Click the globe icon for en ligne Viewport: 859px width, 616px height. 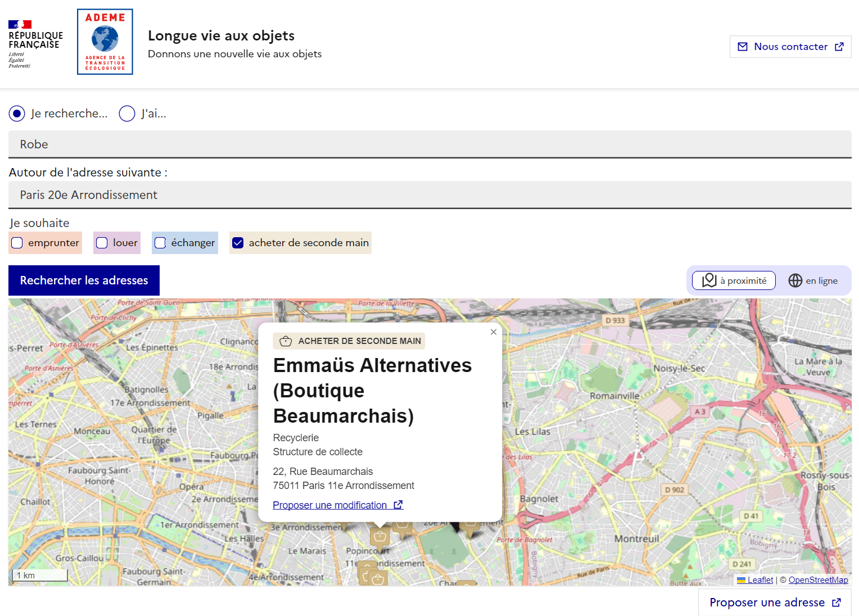(795, 280)
